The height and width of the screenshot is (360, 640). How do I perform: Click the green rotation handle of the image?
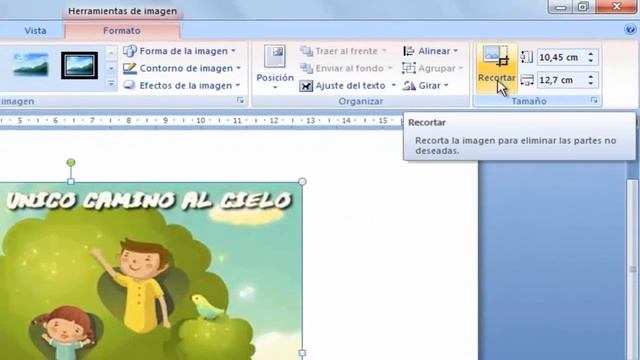71,162
